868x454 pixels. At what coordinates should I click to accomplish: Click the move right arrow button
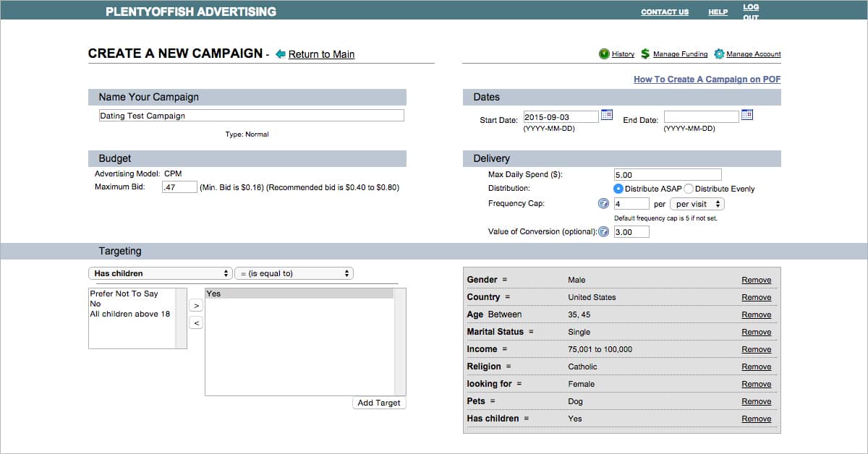tap(196, 306)
